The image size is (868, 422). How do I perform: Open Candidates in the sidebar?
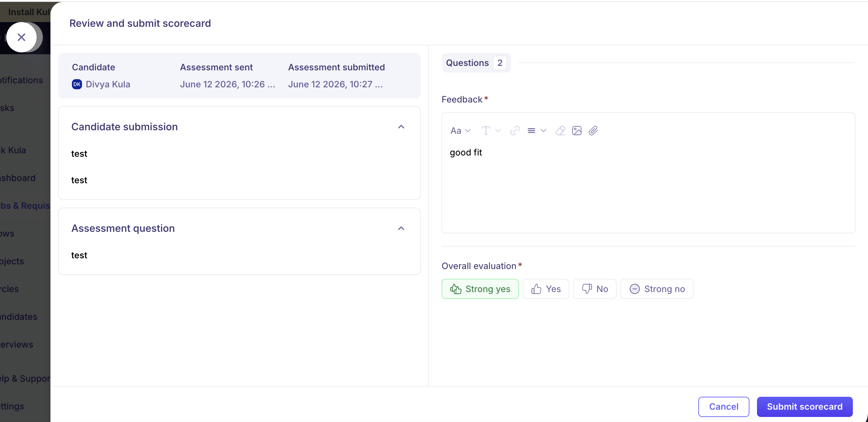point(19,317)
